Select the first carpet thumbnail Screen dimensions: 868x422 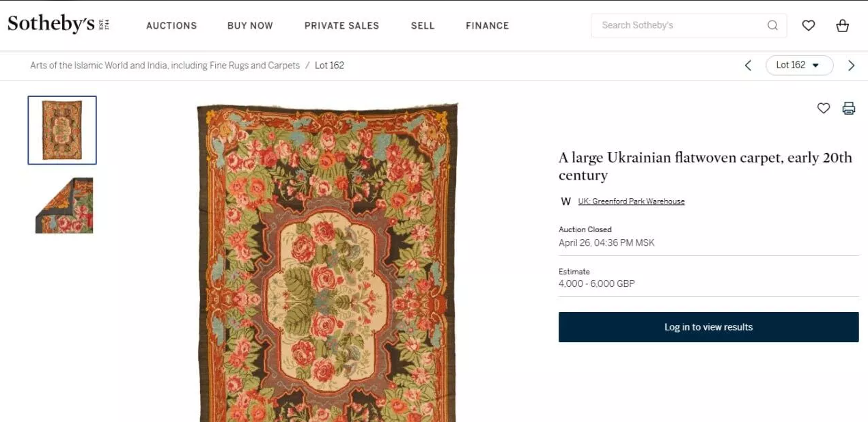[62, 130]
